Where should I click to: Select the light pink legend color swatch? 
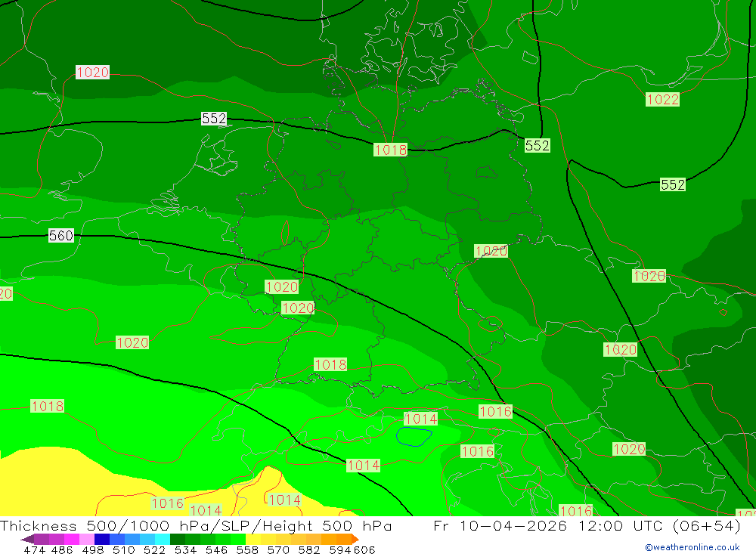[87, 539]
